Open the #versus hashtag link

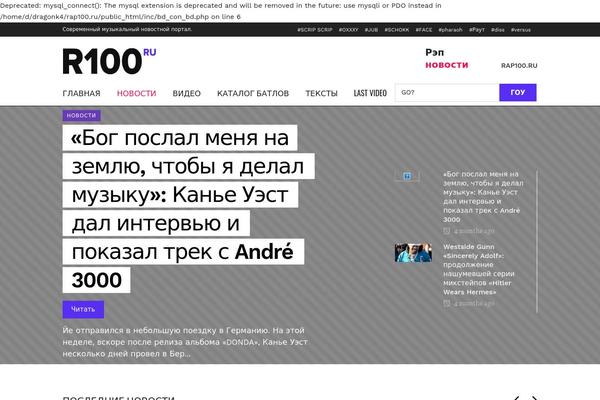click(521, 30)
